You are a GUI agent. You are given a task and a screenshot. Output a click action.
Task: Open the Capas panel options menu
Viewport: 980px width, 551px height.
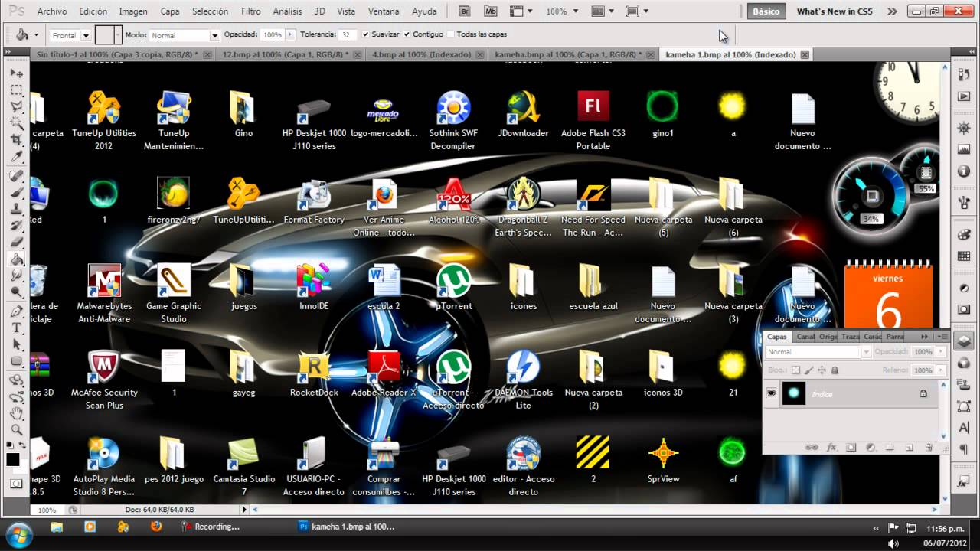click(x=943, y=337)
